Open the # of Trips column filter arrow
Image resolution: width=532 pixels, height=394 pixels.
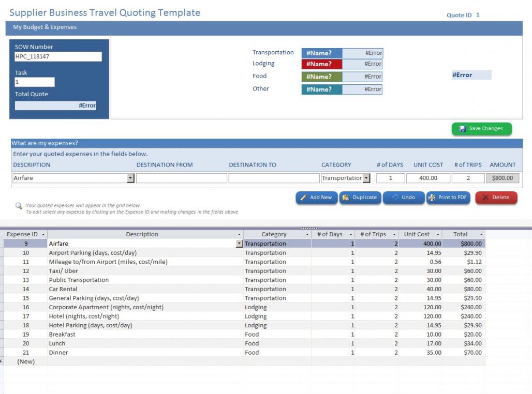[x=394, y=234]
